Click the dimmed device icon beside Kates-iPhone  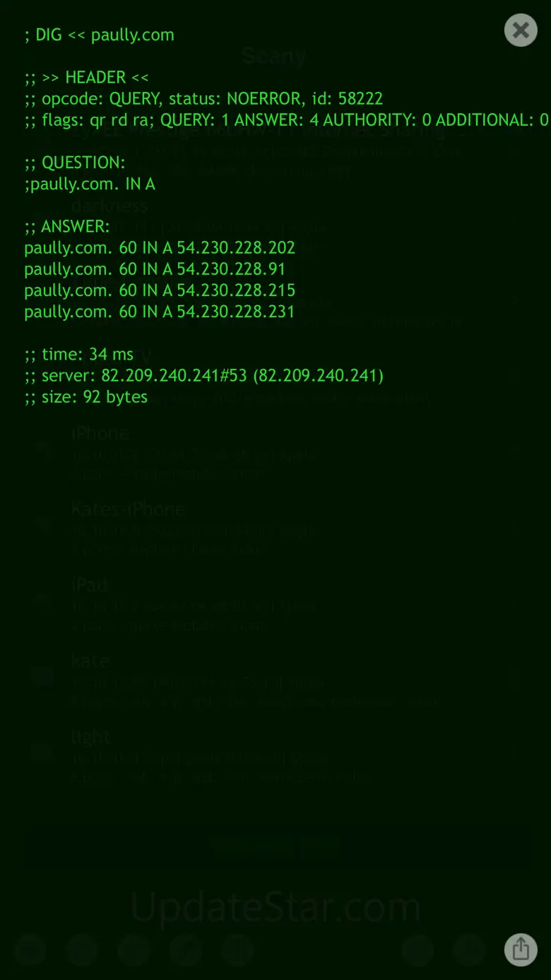[x=43, y=524]
